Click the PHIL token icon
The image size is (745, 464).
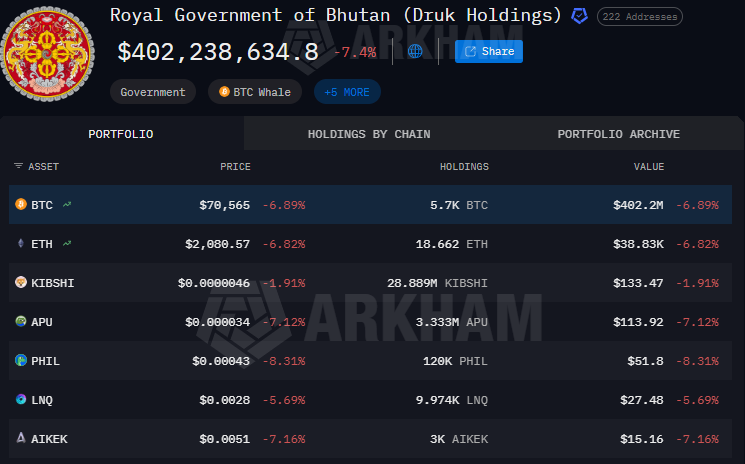coord(20,361)
